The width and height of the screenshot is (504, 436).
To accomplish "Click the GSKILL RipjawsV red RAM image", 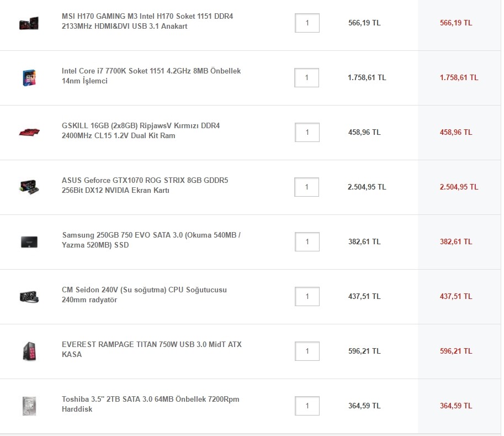I will click(29, 132).
